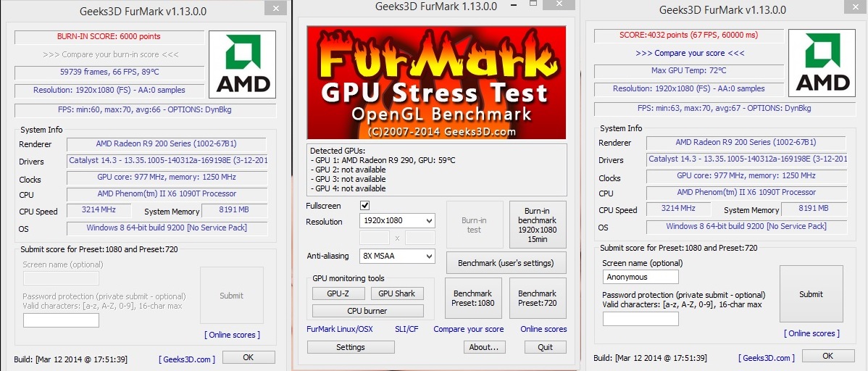Quit FurMark with the Quit button
The height and width of the screenshot is (371, 868).
546,347
